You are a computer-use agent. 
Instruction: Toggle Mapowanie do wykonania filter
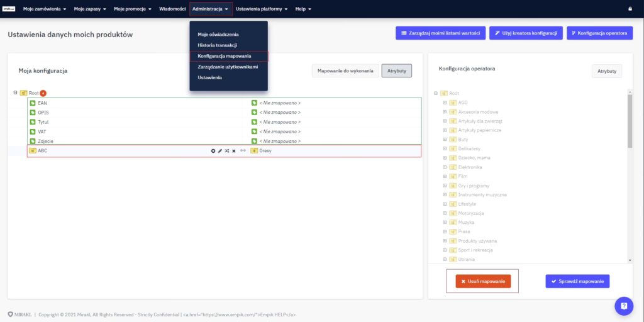[346, 71]
